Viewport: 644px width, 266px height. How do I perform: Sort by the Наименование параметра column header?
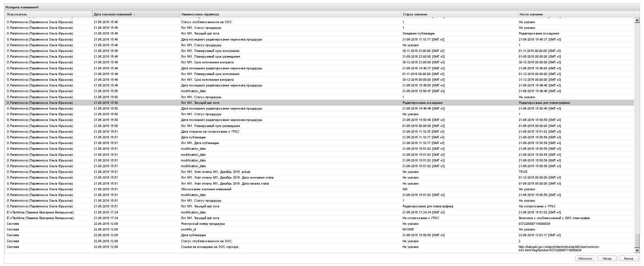(x=290, y=14)
